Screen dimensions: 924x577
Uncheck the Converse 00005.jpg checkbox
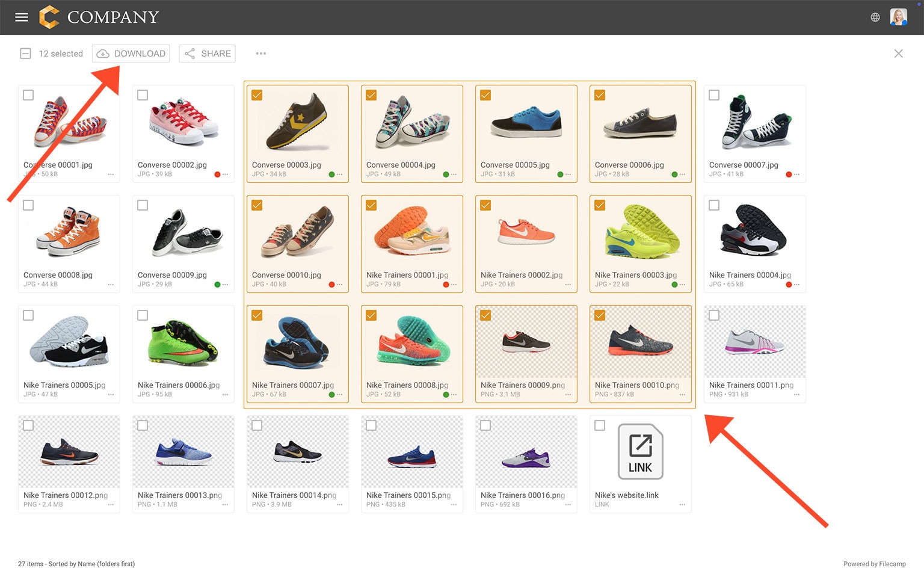coord(485,95)
